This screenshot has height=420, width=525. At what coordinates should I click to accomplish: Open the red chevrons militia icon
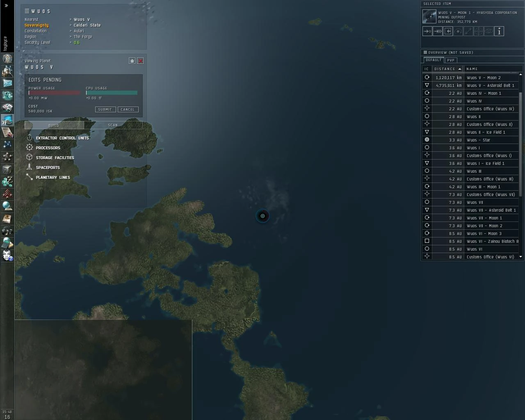7,194
